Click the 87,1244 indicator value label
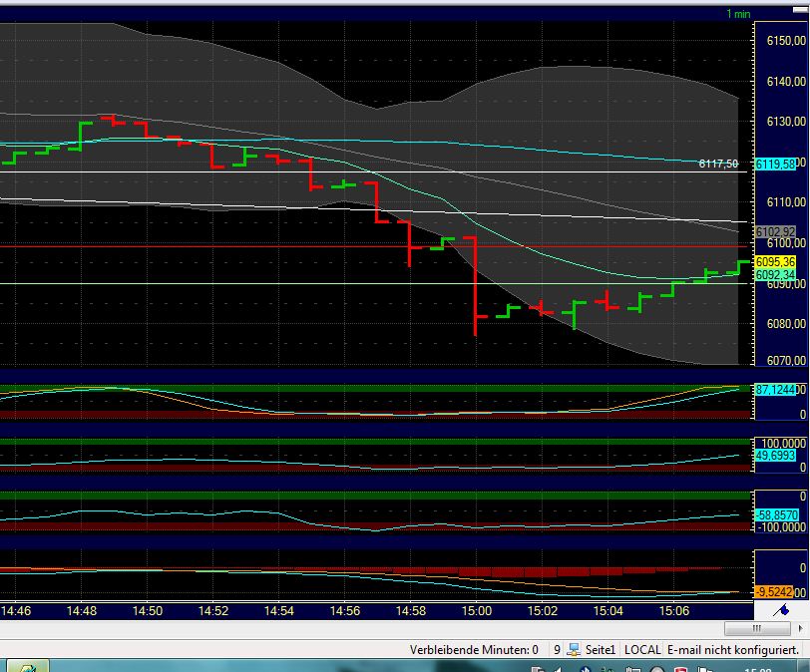Viewport: 810px width, 672px height. point(775,389)
